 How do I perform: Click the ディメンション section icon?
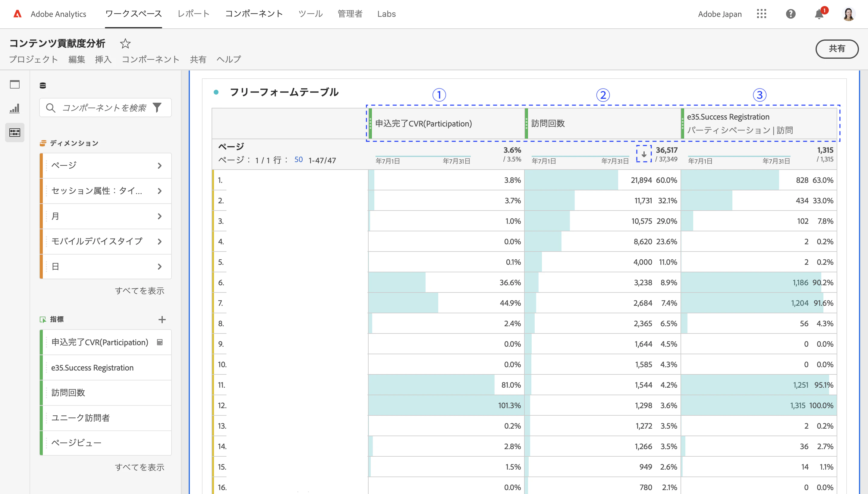43,143
